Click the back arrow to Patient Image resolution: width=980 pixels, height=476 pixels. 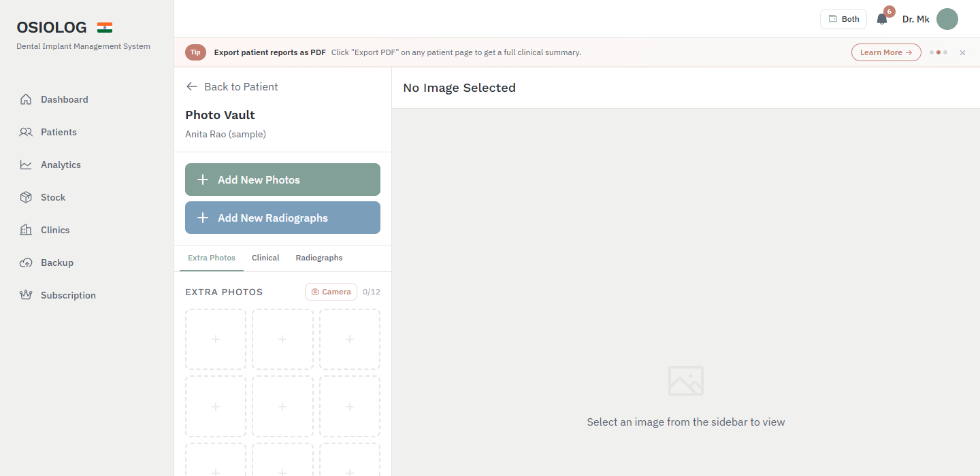(x=192, y=86)
